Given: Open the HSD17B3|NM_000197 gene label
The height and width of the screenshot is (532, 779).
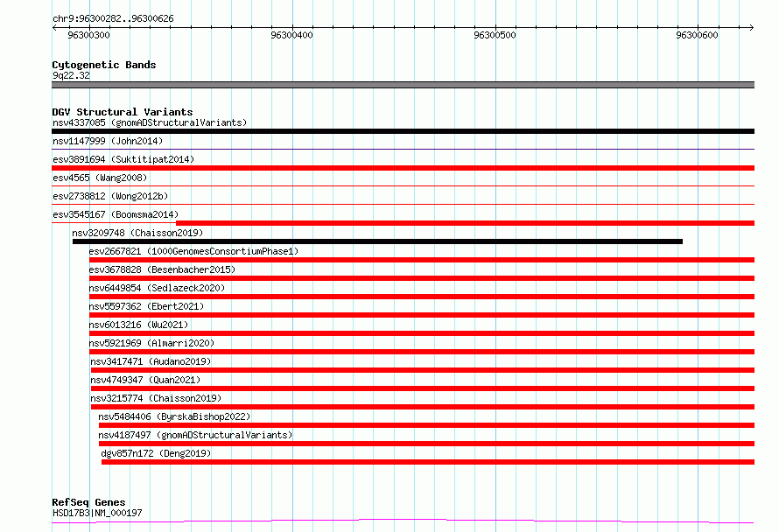Looking at the screenshot, I should point(97,513).
